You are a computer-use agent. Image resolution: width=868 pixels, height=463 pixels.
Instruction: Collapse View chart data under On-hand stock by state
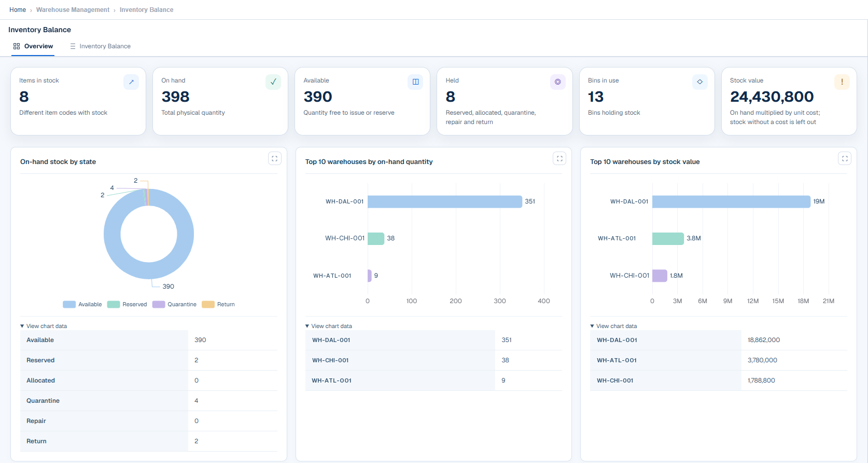[x=44, y=326]
